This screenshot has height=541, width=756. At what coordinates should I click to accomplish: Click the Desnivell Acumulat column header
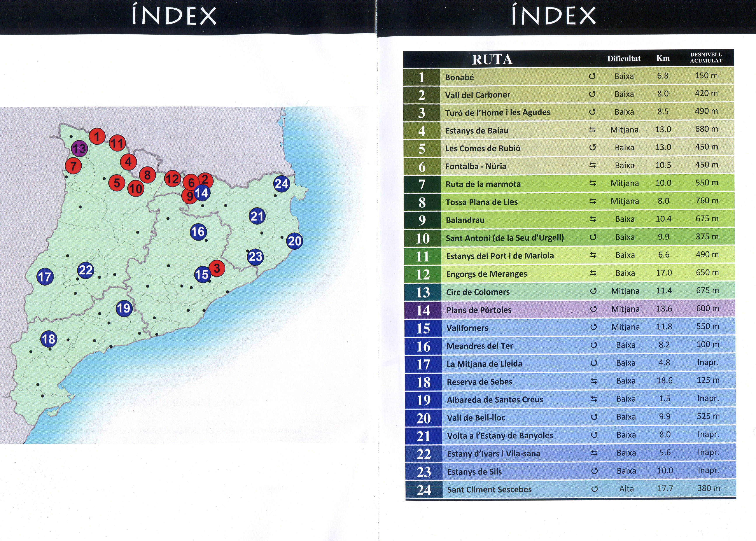[706, 58]
